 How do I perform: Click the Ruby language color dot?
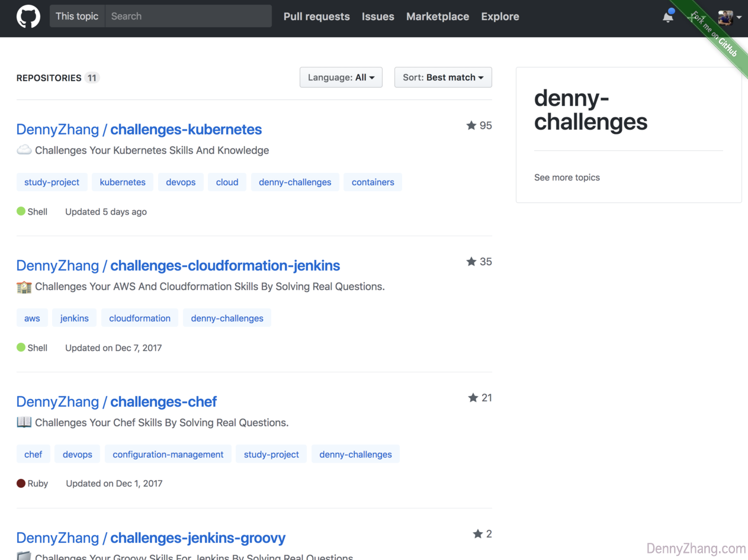coord(21,483)
